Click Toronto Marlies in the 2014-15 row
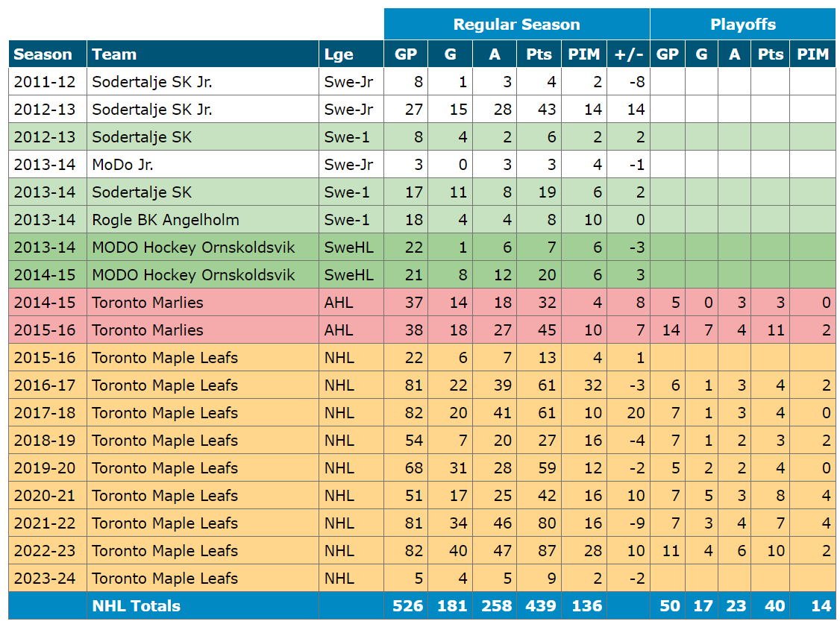Screen dimensions: 840x627 click(147, 303)
